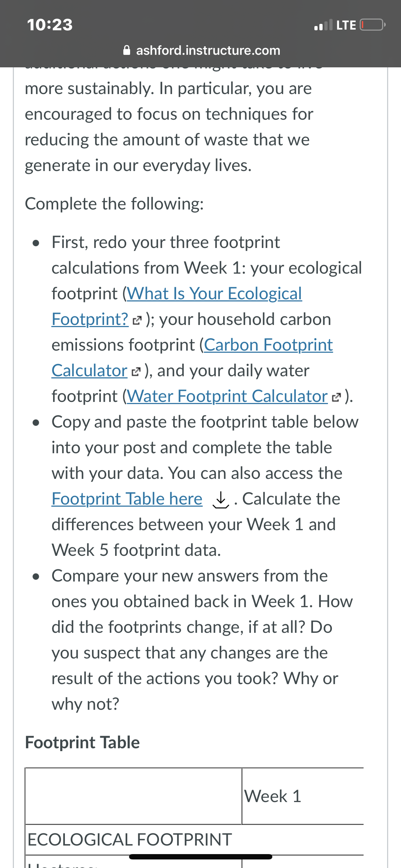Open the Footprint Table here link
The image size is (401, 868).
click(127, 499)
